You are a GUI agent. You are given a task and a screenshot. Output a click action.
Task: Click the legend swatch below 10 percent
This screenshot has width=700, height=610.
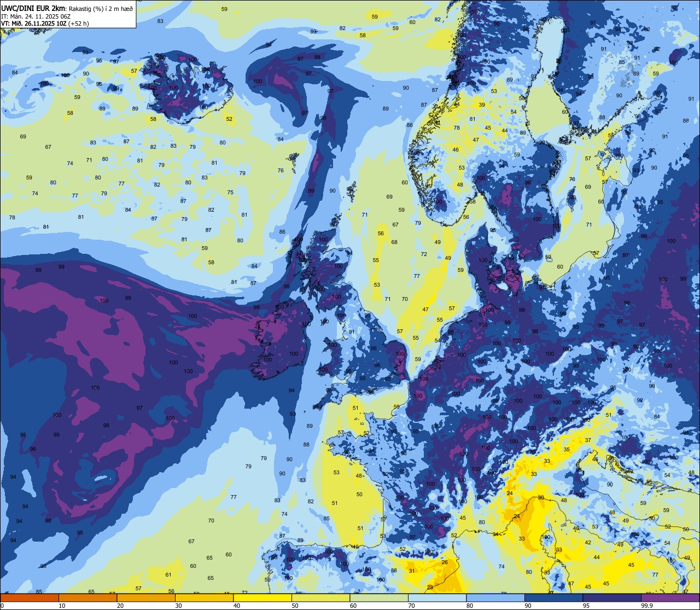coord(30,597)
